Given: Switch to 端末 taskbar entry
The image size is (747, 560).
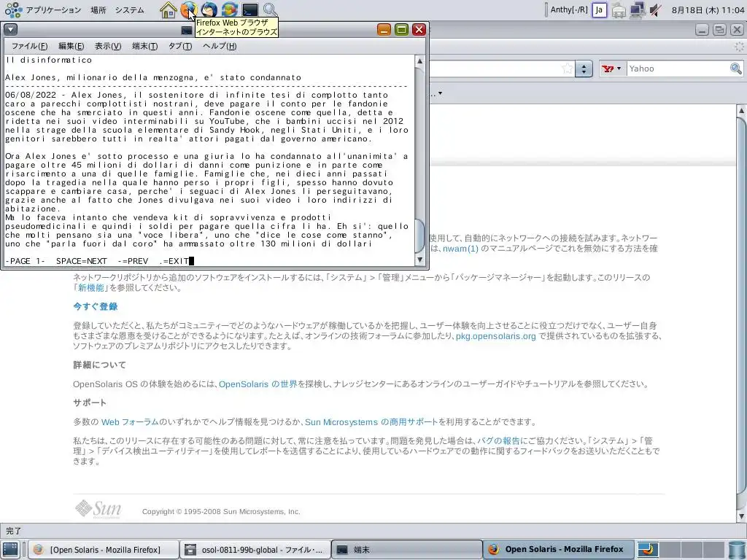Looking at the screenshot, I should pos(406,550).
